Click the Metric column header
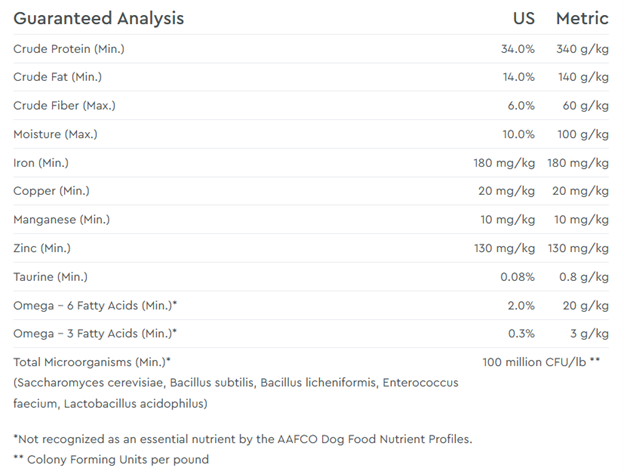This screenshot has width=624, height=471. coord(582,19)
